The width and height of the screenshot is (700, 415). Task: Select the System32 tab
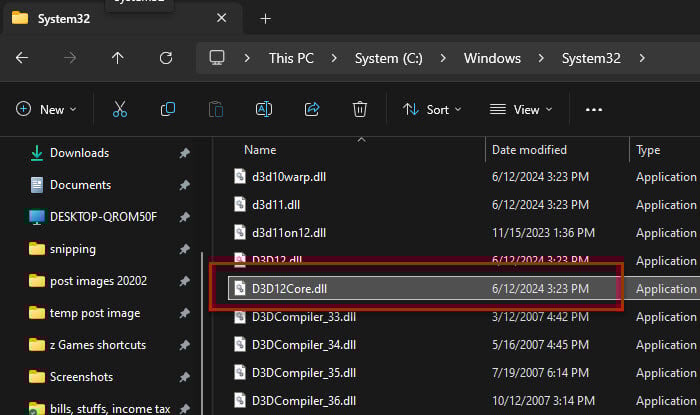[123, 19]
